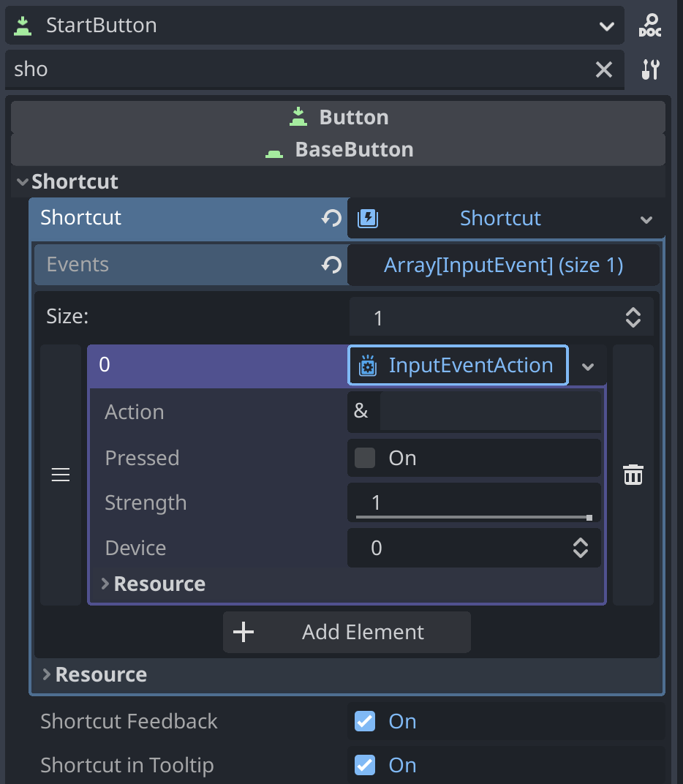Image resolution: width=683 pixels, height=784 pixels.
Task: Click the quick-load icon beside Shortcut
Action: tap(367, 217)
